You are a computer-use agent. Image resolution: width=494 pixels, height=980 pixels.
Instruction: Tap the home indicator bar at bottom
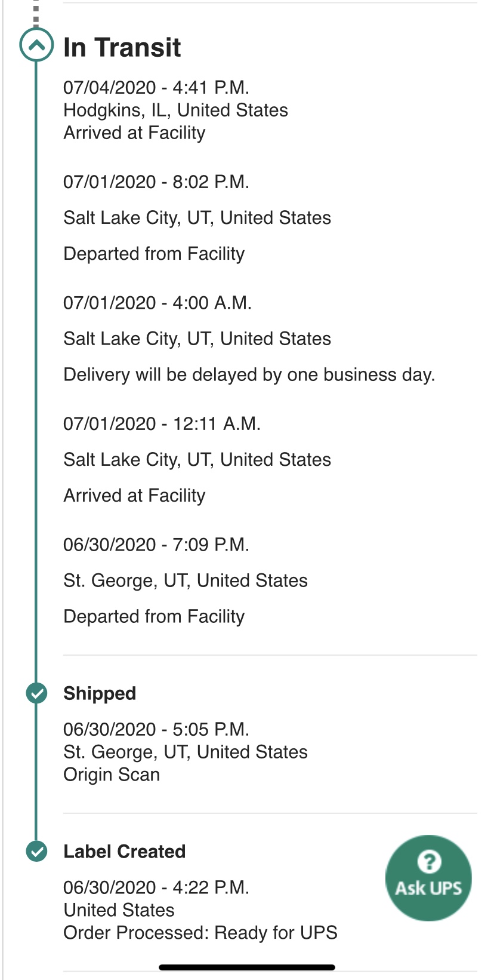(x=247, y=967)
